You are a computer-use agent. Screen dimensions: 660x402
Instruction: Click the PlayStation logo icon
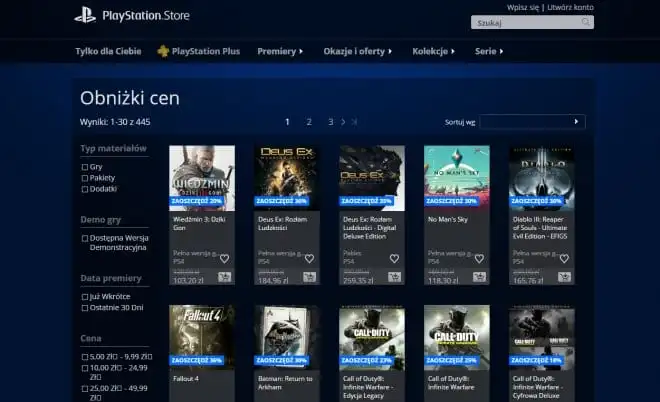(x=85, y=15)
